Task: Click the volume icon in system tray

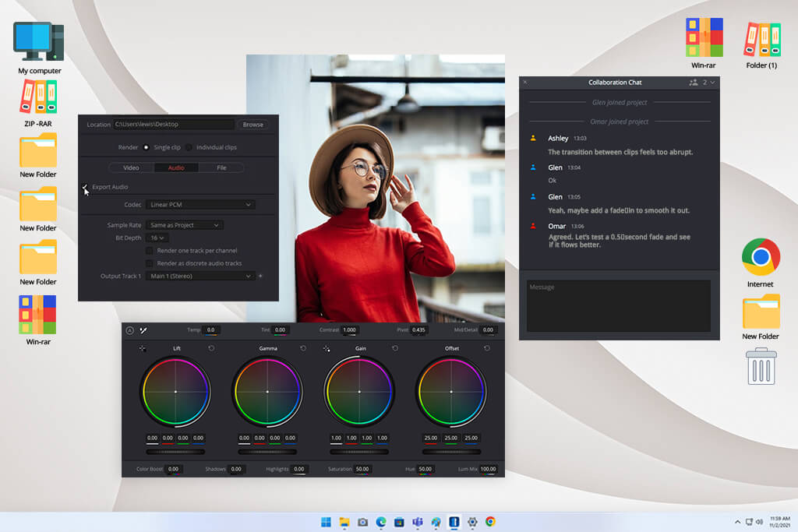Action: (759, 522)
